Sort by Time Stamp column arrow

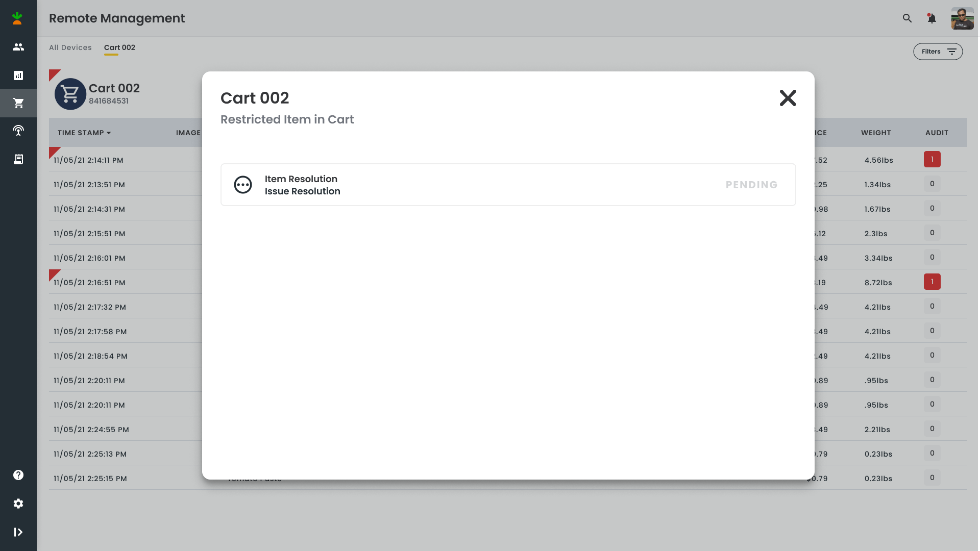[109, 133]
